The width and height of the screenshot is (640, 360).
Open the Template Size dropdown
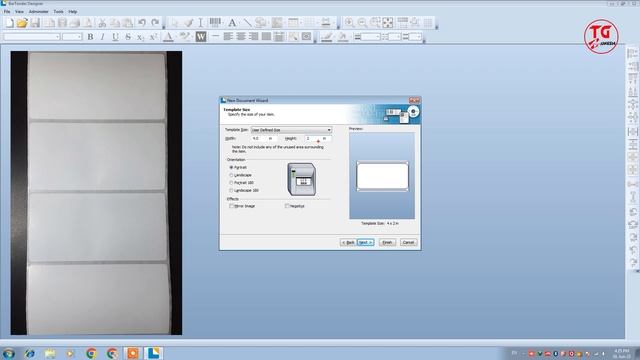point(291,130)
